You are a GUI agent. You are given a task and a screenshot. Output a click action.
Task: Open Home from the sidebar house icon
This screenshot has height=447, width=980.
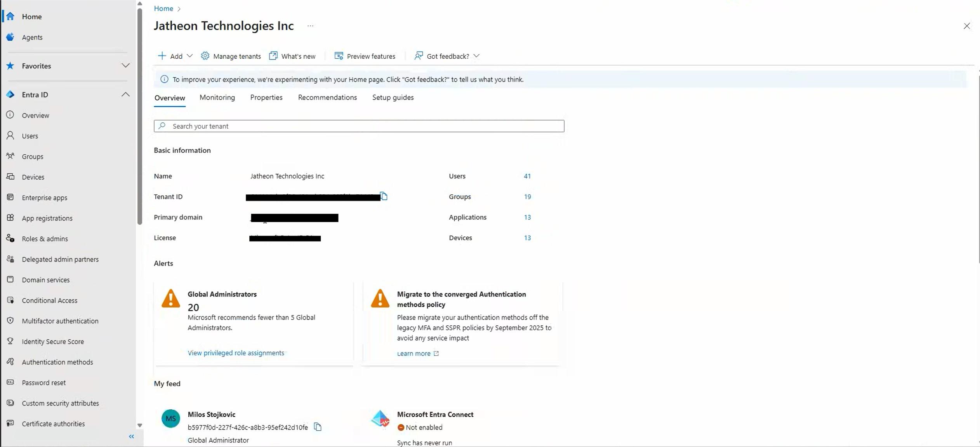click(10, 16)
